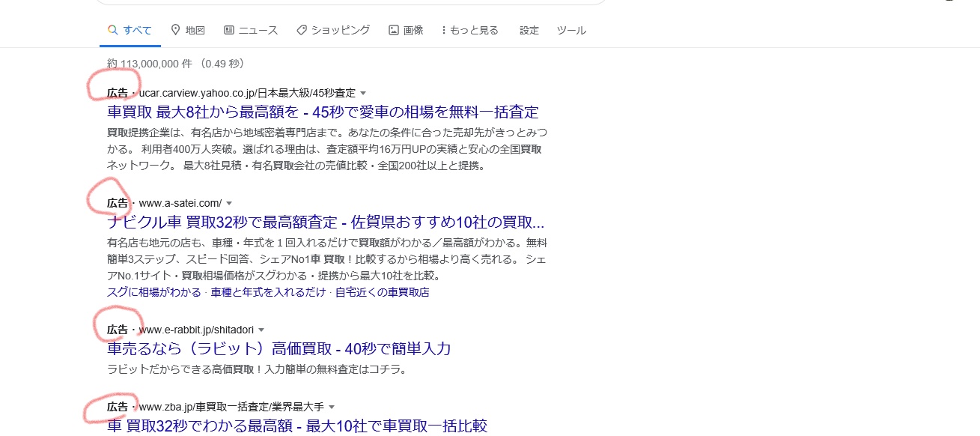Screen dimensions: 980x436
Task: Click the 有名店も地元の店も description text
Action: [326, 259]
